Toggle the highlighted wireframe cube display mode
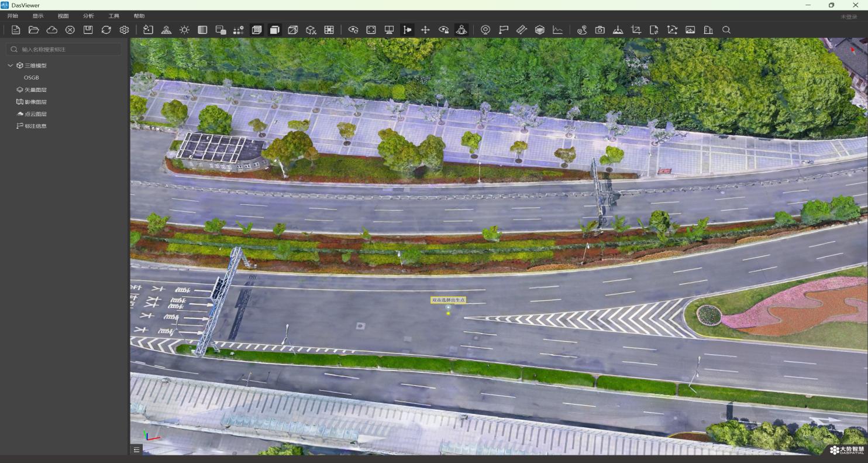Image resolution: width=868 pixels, height=463 pixels. [257, 30]
